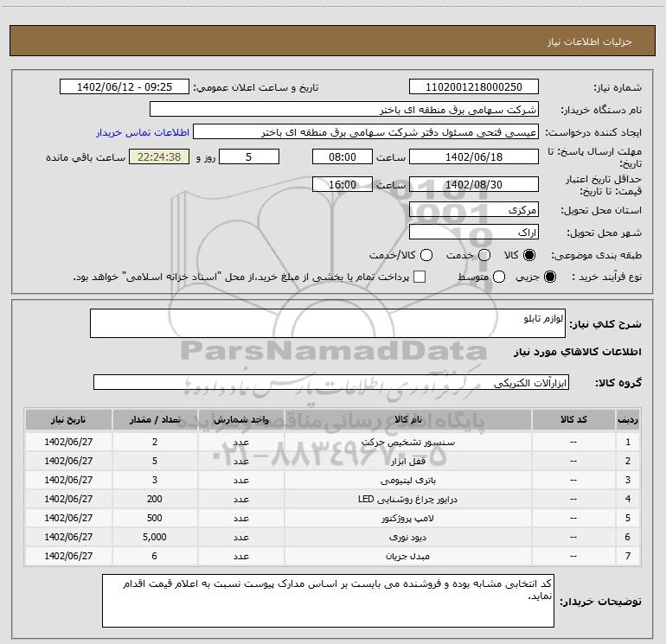Screen dimensions: 666x644
Task: Toggle the اسناد خزانه اسلامی payment checkbox
Action: point(419,277)
